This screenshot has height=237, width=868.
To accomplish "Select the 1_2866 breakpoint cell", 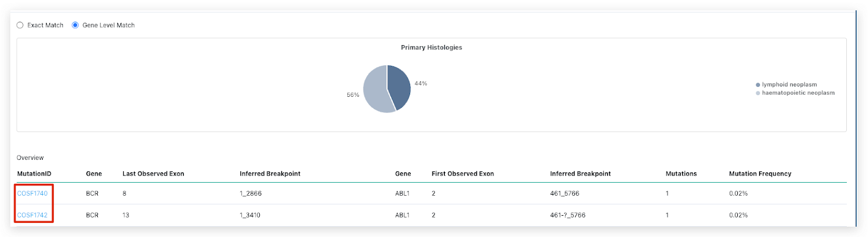I will (x=251, y=194).
